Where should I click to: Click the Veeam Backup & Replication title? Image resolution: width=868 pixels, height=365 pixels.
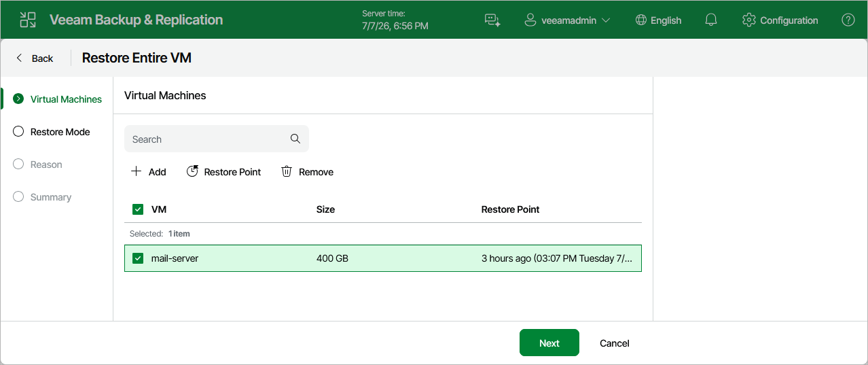136,20
